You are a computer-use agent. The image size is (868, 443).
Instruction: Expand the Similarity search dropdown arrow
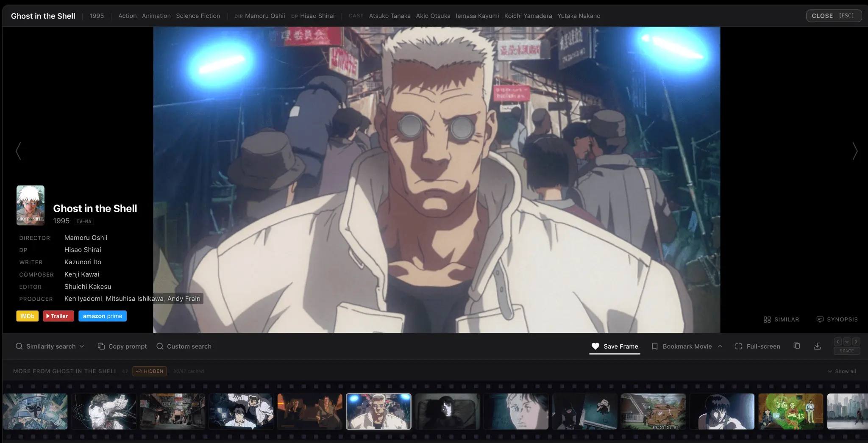[82, 346]
